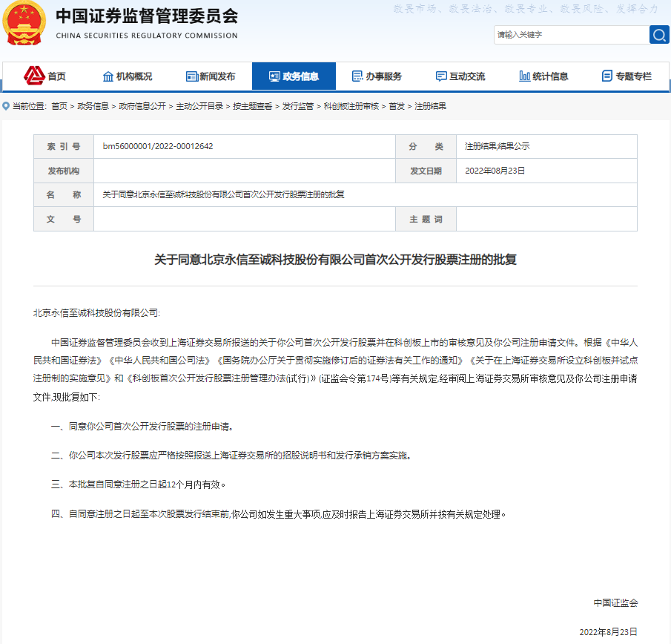Go to 按主题查看 breadcrumb link

[253, 106]
